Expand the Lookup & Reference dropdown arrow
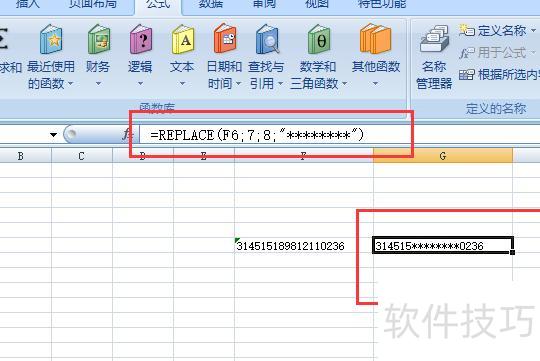The width and height of the screenshot is (540, 361). 280,84
